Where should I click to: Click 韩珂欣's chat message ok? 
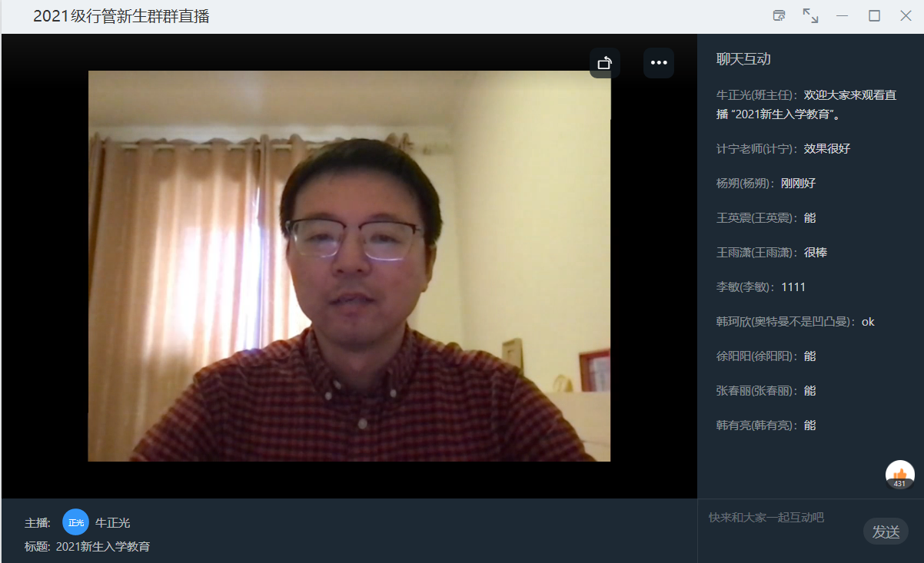[868, 322]
